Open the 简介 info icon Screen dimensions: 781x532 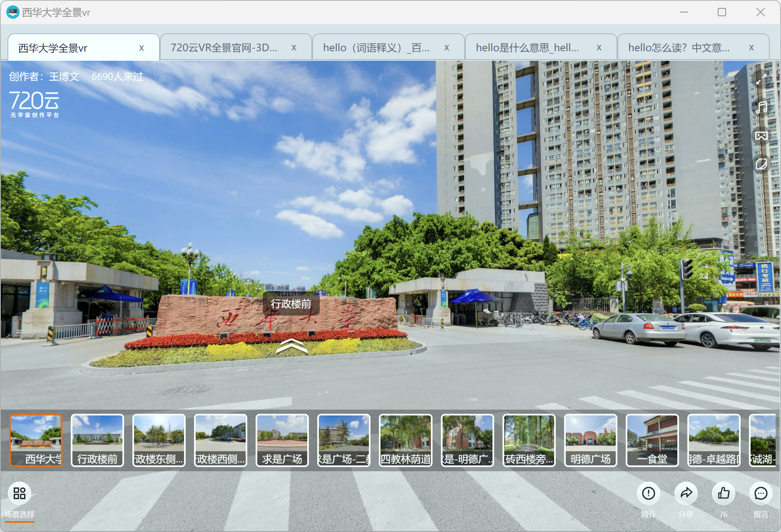coord(648,493)
